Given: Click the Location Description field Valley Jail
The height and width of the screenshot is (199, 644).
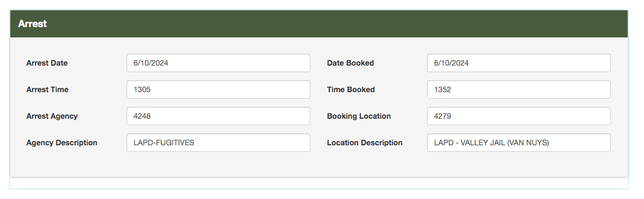Looking at the screenshot, I should 518,143.
